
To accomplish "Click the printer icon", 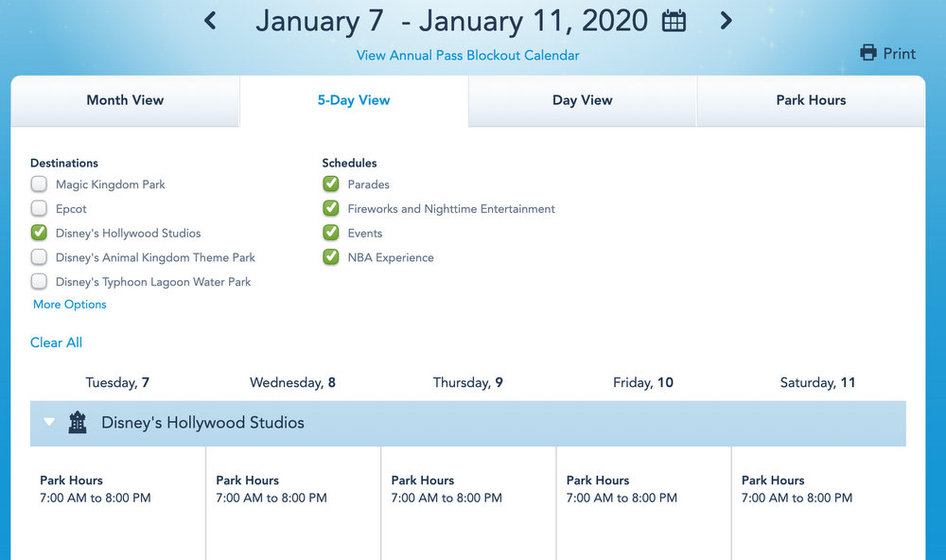I will pyautogui.click(x=868, y=53).
